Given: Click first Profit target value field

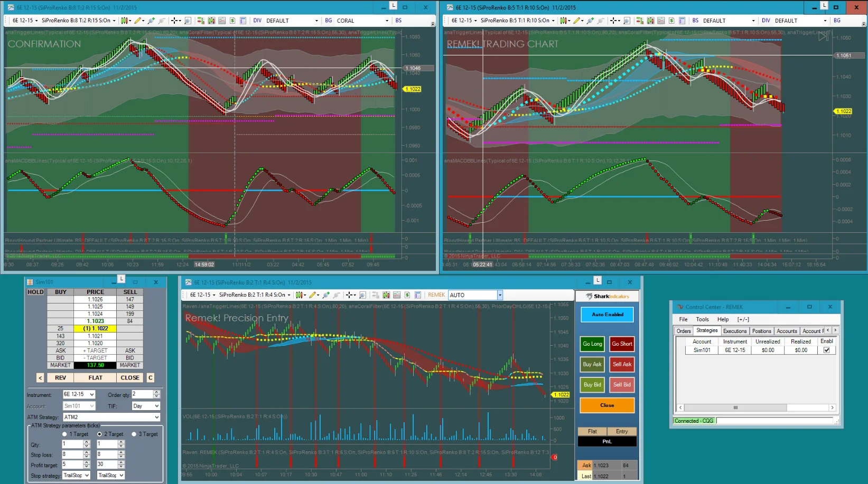Looking at the screenshot, I should coord(72,464).
